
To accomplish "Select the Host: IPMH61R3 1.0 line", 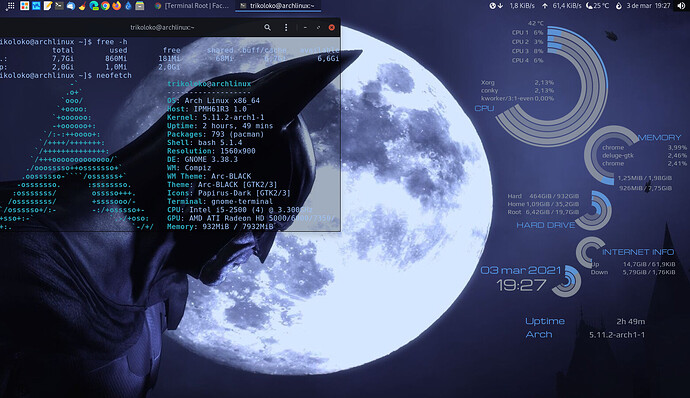I will tap(207, 109).
